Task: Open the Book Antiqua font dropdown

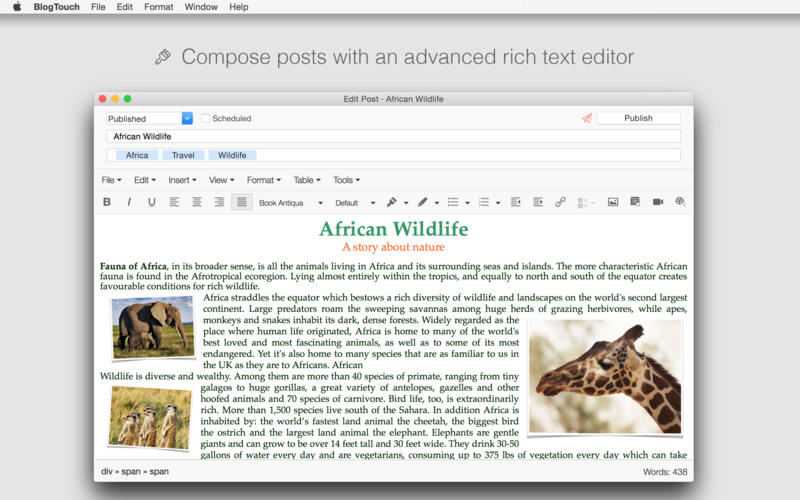Action: pyautogui.click(x=291, y=203)
